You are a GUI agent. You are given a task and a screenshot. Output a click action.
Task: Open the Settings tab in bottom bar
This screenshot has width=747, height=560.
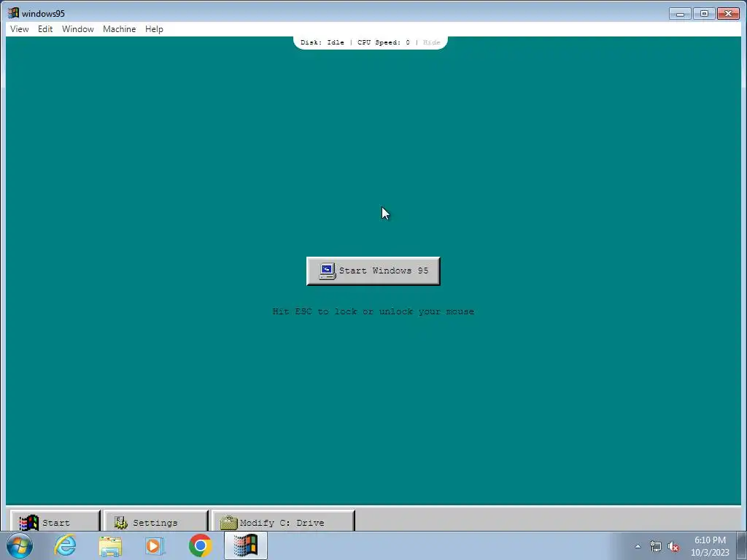click(x=156, y=521)
